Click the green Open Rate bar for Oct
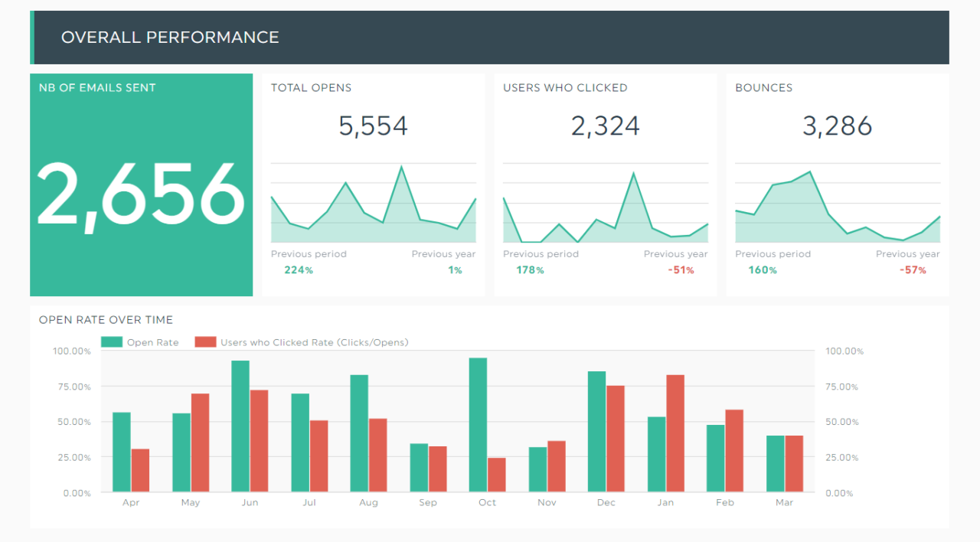 [478, 425]
